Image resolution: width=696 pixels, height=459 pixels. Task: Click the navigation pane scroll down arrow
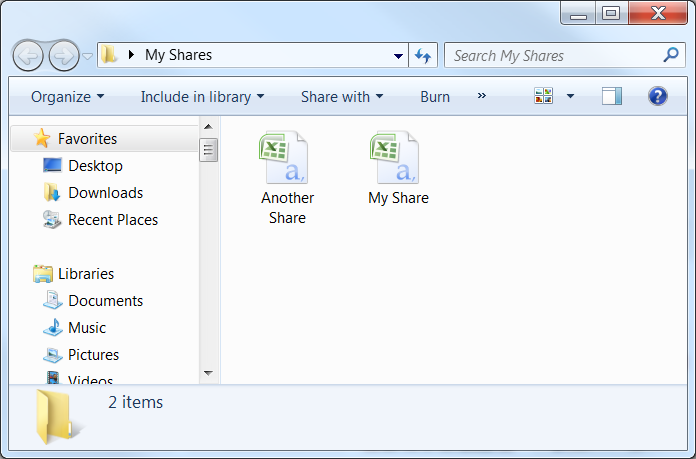209,373
